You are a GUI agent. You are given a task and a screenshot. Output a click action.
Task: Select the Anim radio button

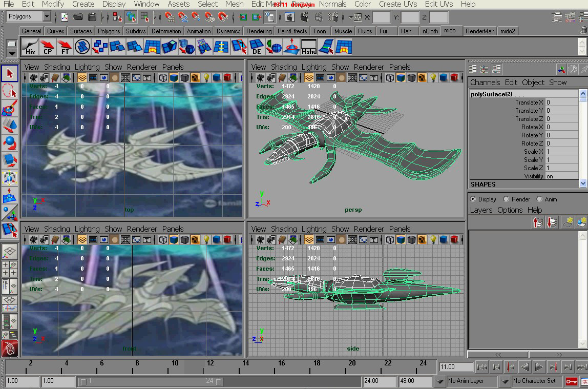(x=539, y=199)
